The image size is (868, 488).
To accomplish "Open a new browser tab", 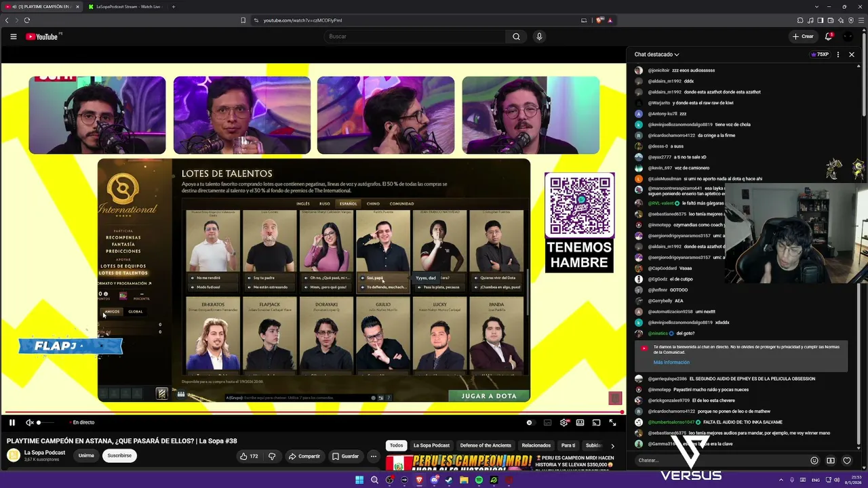I will coord(173,7).
